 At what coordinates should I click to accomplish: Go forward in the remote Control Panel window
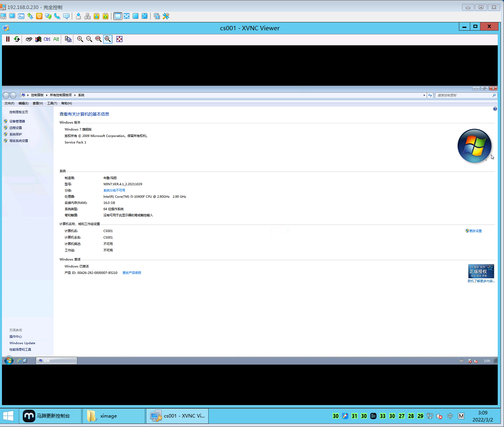(13, 95)
